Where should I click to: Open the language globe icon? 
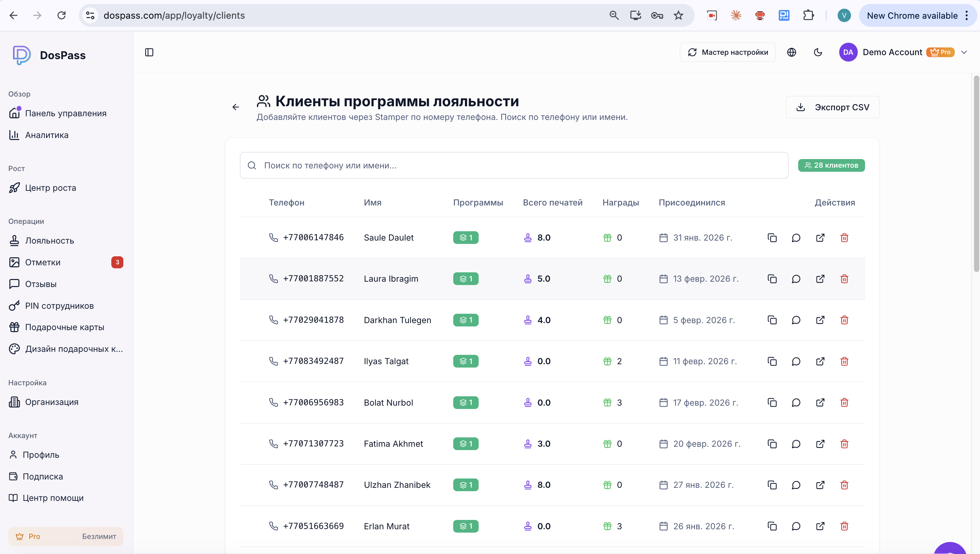[x=791, y=52]
